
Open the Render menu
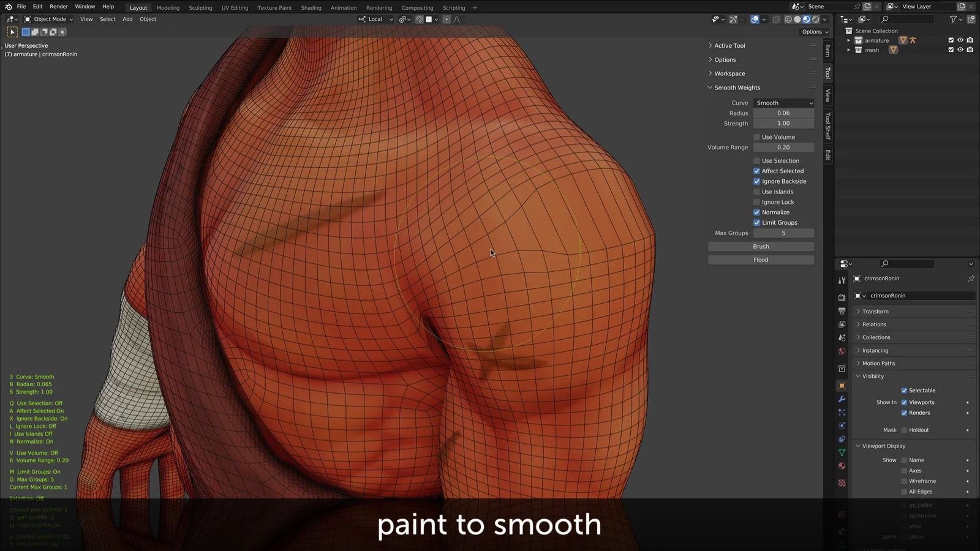(58, 6)
